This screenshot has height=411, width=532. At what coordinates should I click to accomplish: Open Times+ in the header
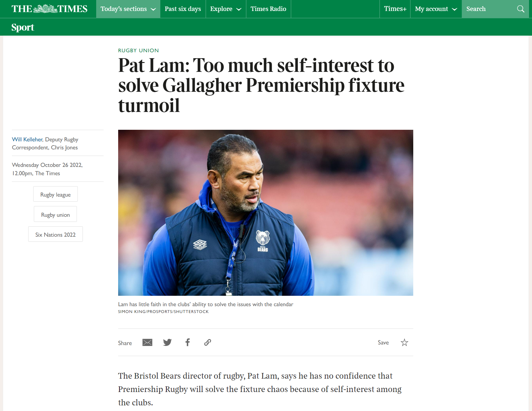[x=395, y=9]
